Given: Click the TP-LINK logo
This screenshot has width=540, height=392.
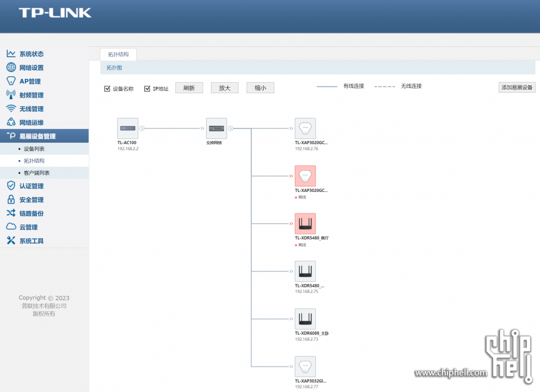Looking at the screenshot, I should pyautogui.click(x=55, y=13).
